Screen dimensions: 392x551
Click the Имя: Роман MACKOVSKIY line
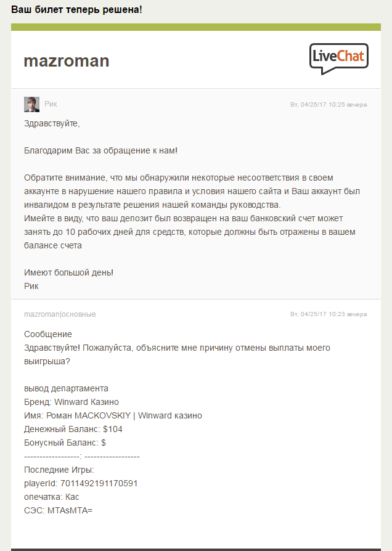(113, 415)
